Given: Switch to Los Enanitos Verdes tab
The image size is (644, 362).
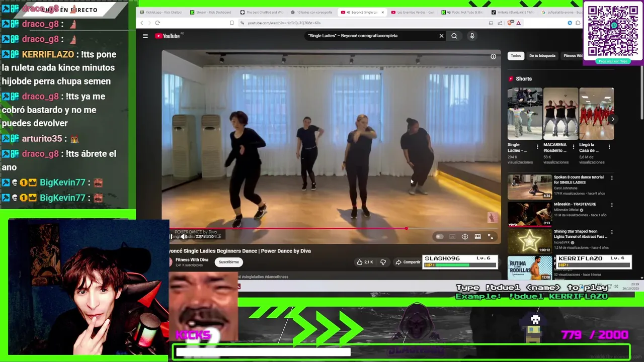Looking at the screenshot, I should coord(413,12).
